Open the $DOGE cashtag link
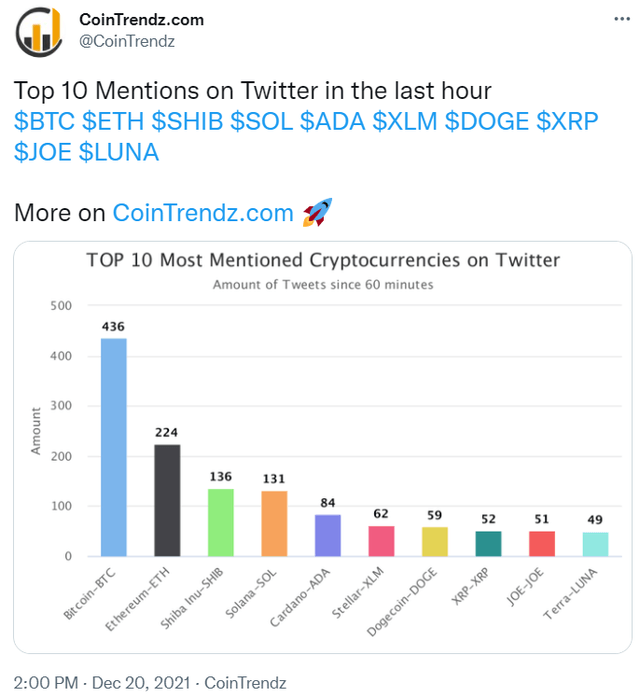Image resolution: width=640 pixels, height=698 pixels. click(487, 121)
